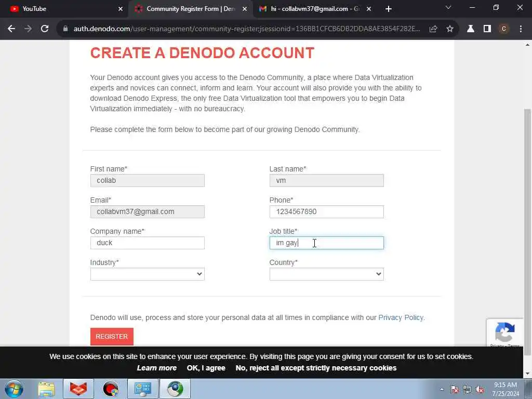Click the scrollbar up arrow
Image resolution: width=532 pixels, height=399 pixels.
tap(527, 45)
